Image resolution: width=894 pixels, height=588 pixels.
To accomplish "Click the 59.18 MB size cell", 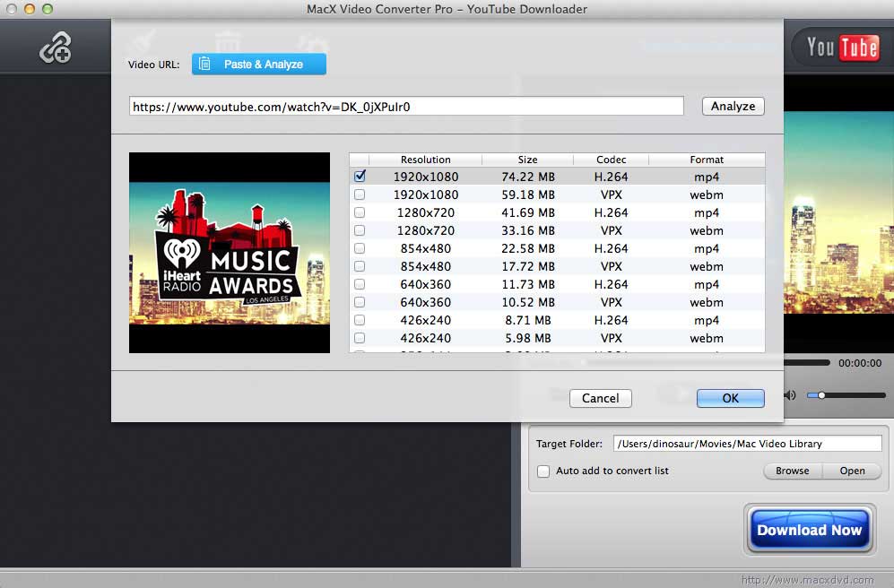I will (528, 195).
